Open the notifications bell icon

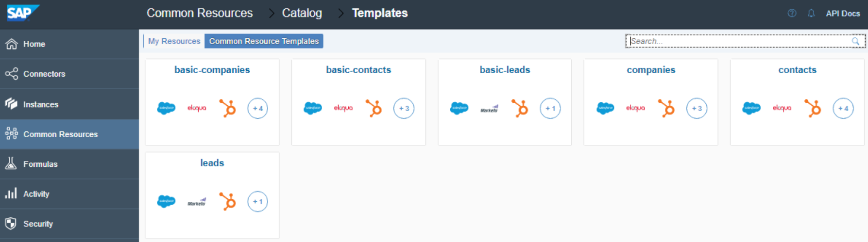[x=811, y=13]
